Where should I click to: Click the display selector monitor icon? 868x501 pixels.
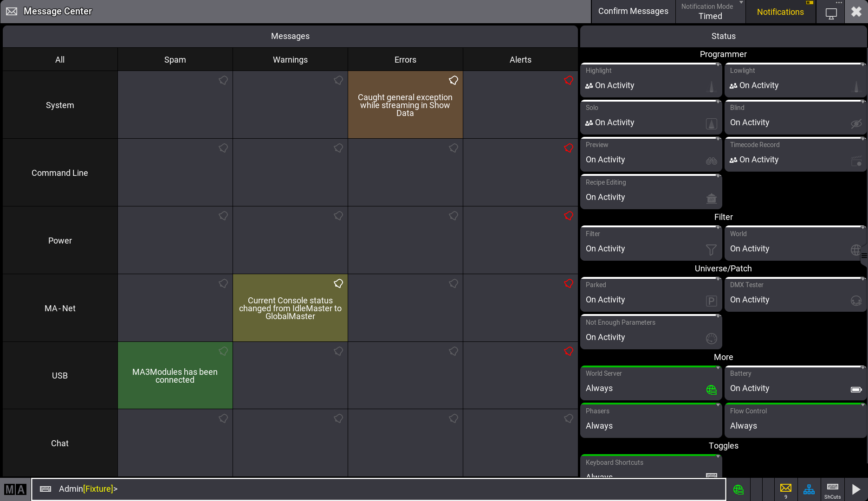coord(831,13)
